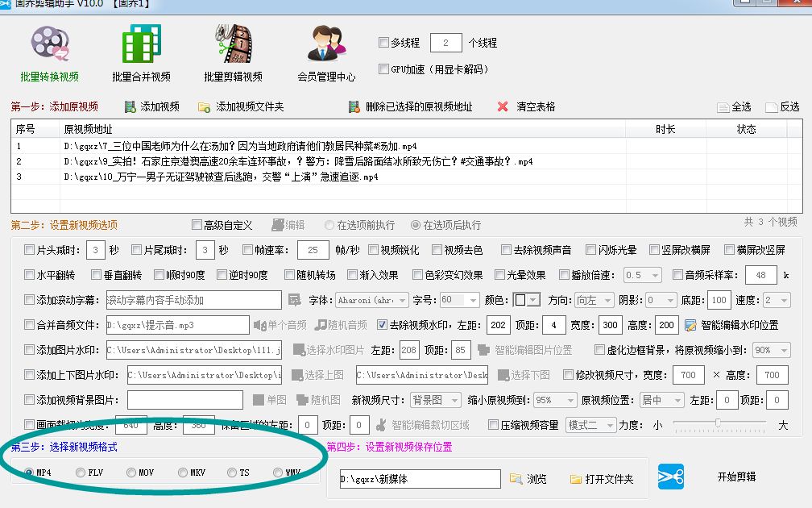Click the blue scissors 开始剪辑 icon

point(671,477)
